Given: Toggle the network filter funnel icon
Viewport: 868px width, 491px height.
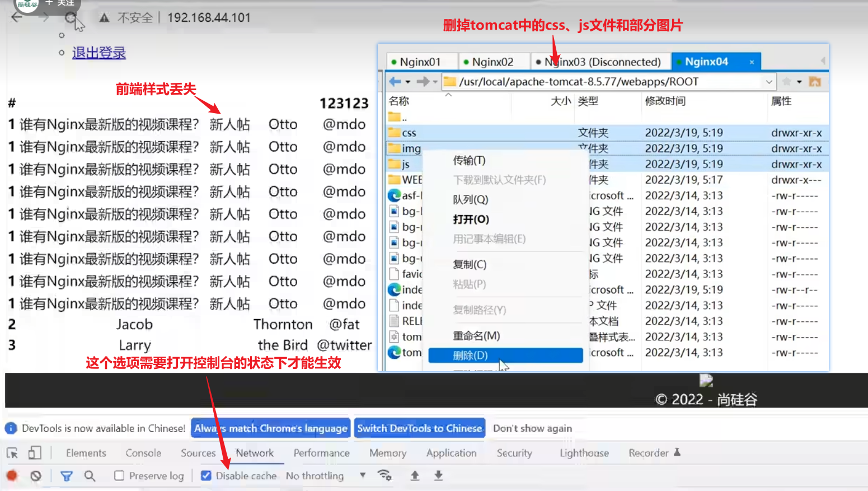Looking at the screenshot, I should 66,476.
